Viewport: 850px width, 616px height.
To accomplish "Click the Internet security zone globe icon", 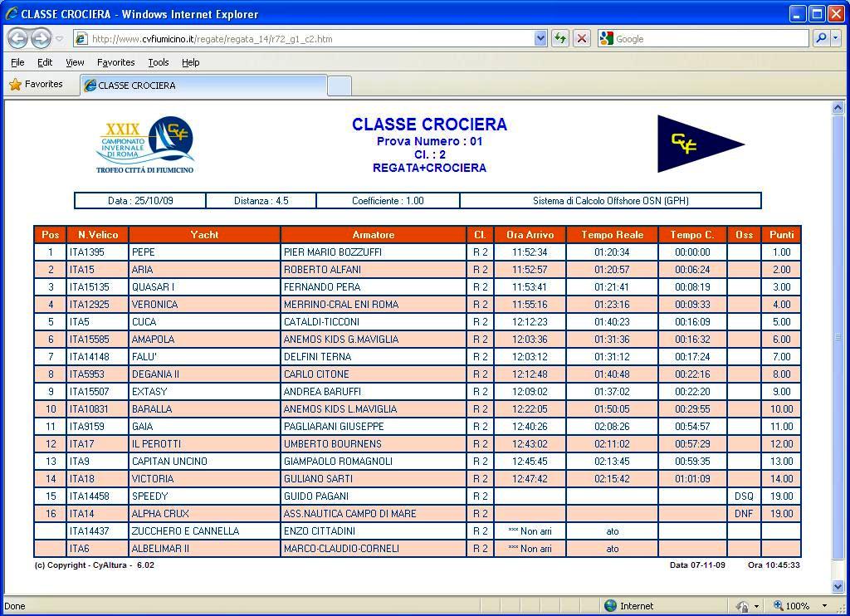I will [x=611, y=606].
